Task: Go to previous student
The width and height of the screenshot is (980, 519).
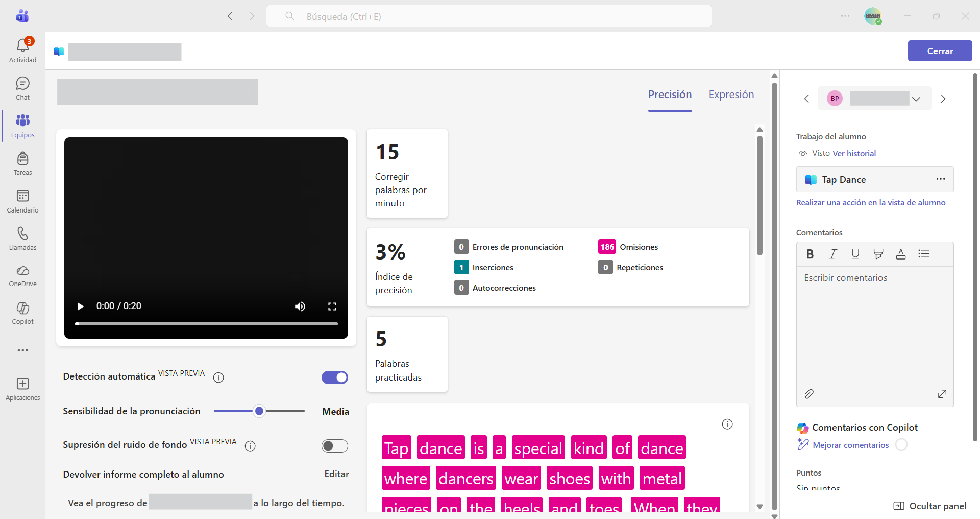Action: [806, 99]
